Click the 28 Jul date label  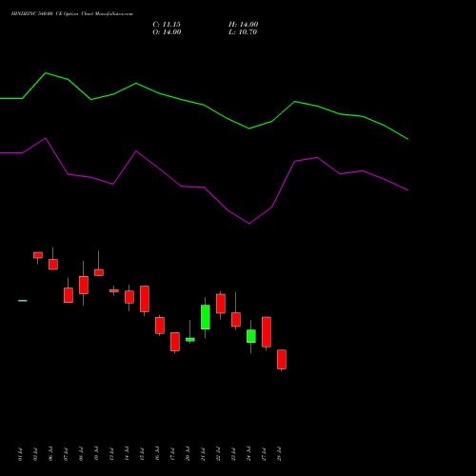pos(279,454)
